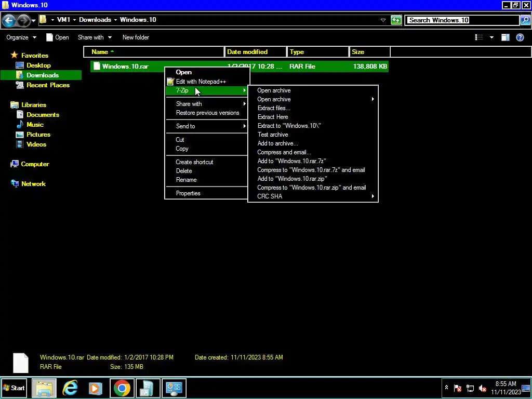Click the Show desktop button

526,388
